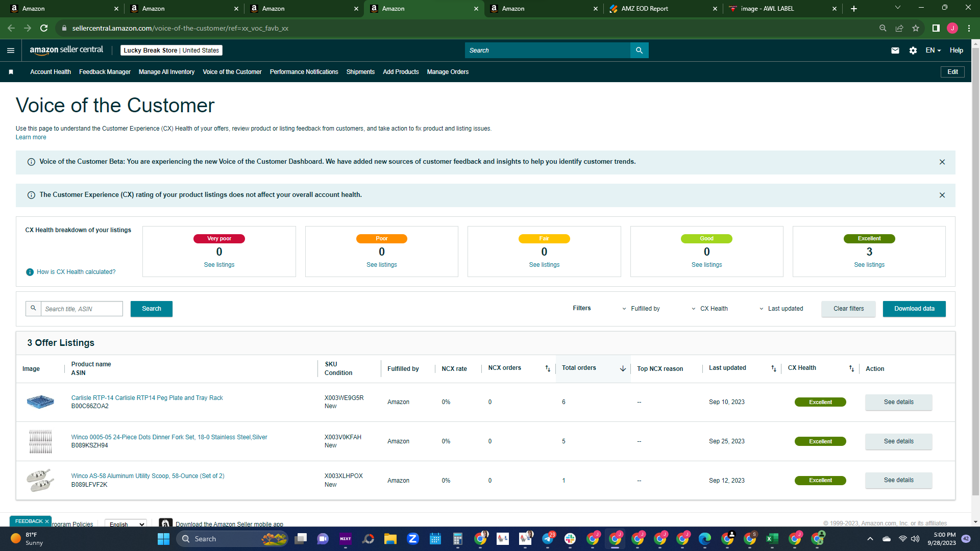Open the settings gear icon

pos(913,51)
